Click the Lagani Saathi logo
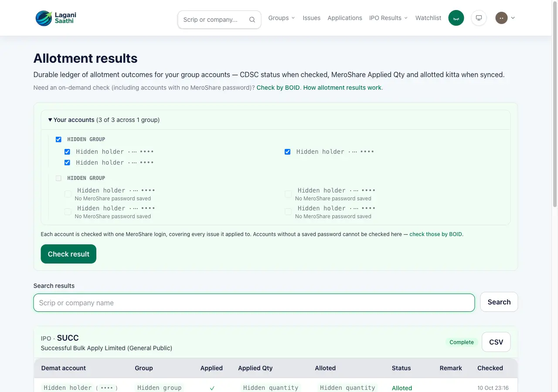The width and height of the screenshot is (558, 392). click(x=56, y=18)
